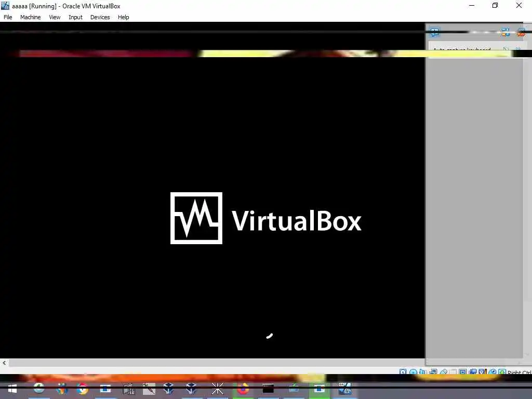
Task: Open Firefox from the taskbar
Action: point(243,389)
